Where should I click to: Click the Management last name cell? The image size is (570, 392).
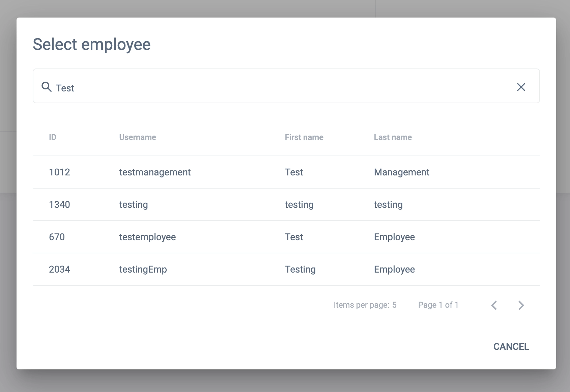[401, 172]
